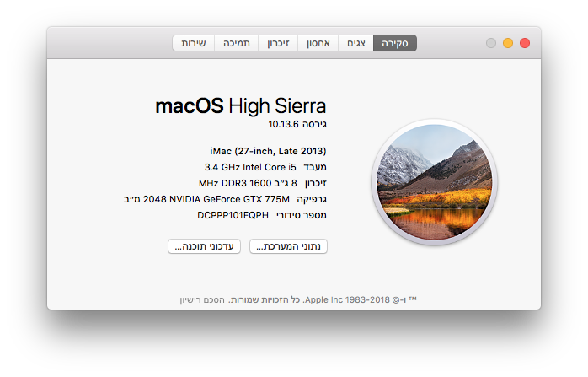Image resolution: width=588 pixels, height=377 pixels.
Task: Open the תמיכה (Support) tab
Action: pos(236,43)
